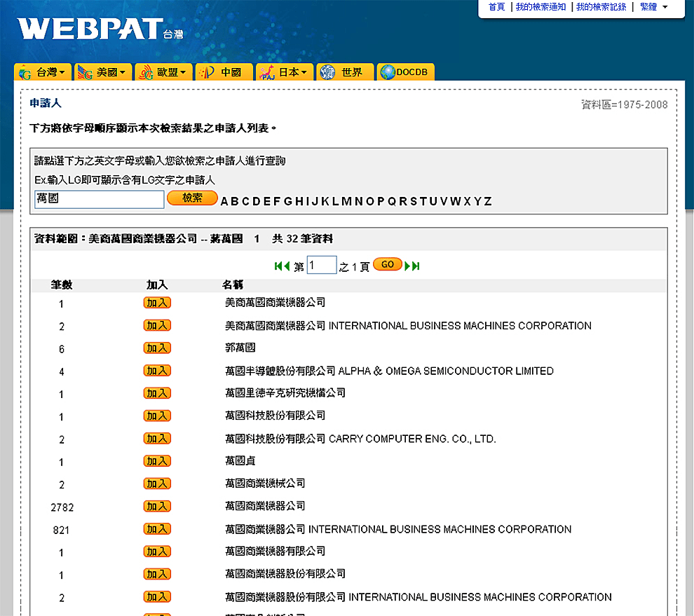694x616 pixels.
Task: Click 加入 for 萬國半導體股份有限公司 ALPHA & OMEGA
Action: (157, 371)
